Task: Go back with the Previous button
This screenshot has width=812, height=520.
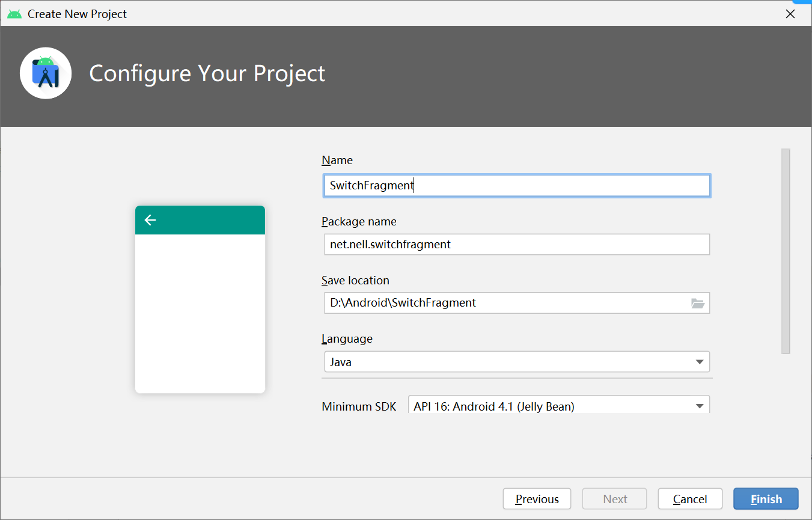Action: [x=537, y=499]
